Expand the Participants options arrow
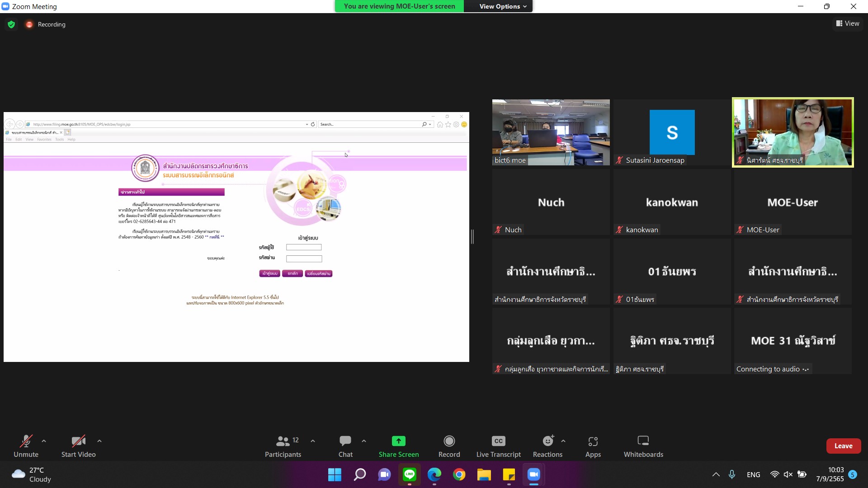 313,441
